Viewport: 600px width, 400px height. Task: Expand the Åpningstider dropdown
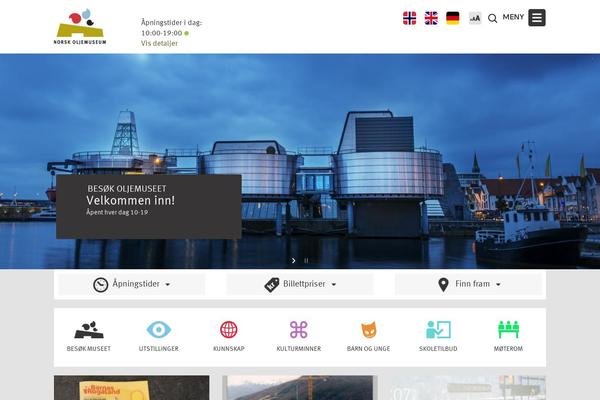click(132, 284)
